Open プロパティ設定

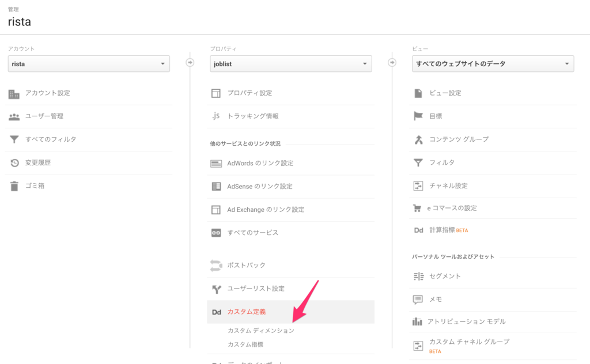coord(249,93)
